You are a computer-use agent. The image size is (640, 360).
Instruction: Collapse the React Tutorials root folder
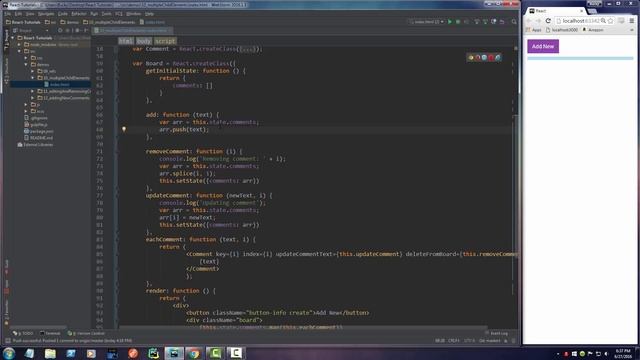click(13, 38)
